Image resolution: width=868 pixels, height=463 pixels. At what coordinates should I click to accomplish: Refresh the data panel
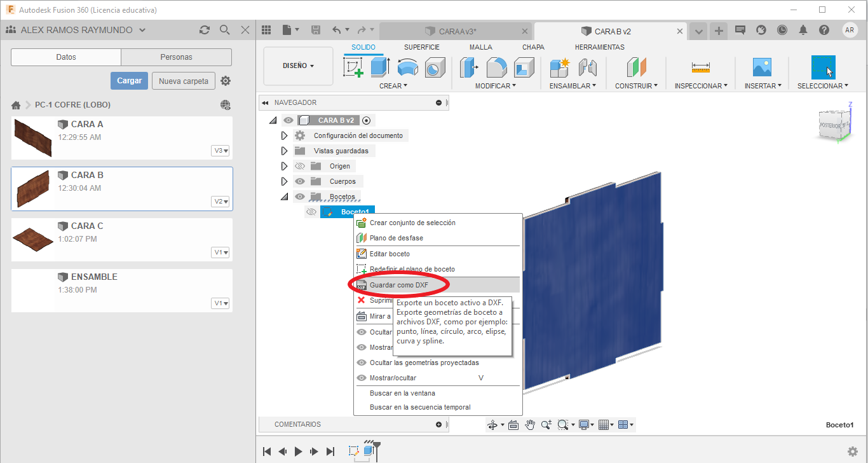(204, 30)
